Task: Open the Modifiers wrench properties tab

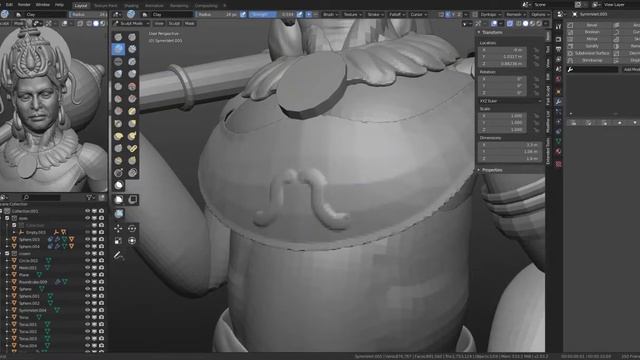Action: (558, 101)
